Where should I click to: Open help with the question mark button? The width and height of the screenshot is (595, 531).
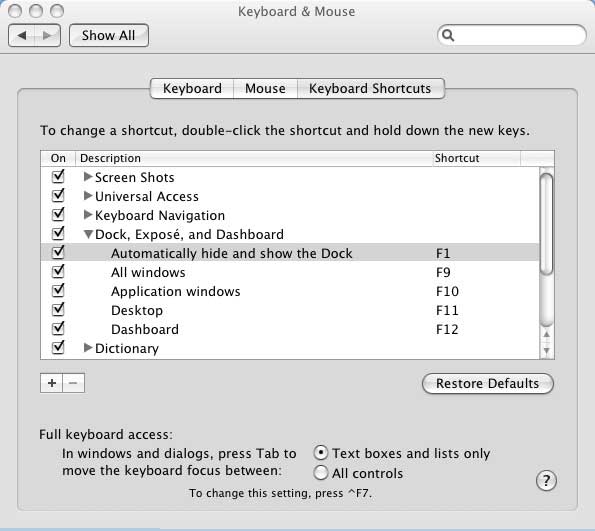pyautogui.click(x=546, y=481)
